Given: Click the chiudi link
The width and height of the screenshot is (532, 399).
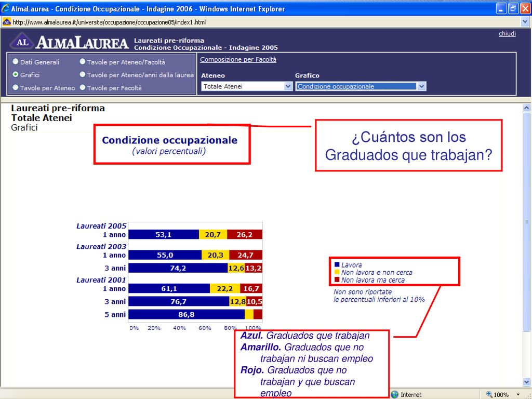Looking at the screenshot, I should 507,33.
